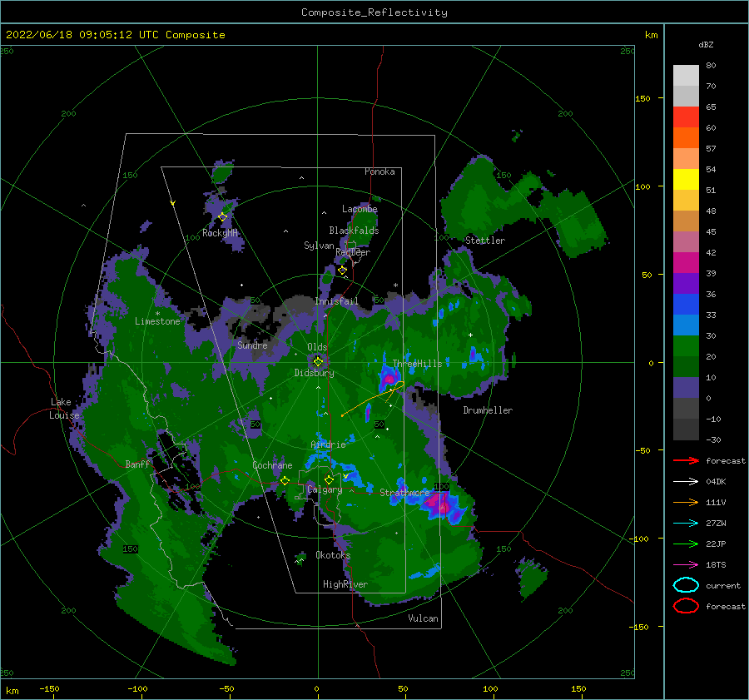749x700 pixels.
Task: Click the light blue 33 dBZ swatch
Action: click(686, 325)
